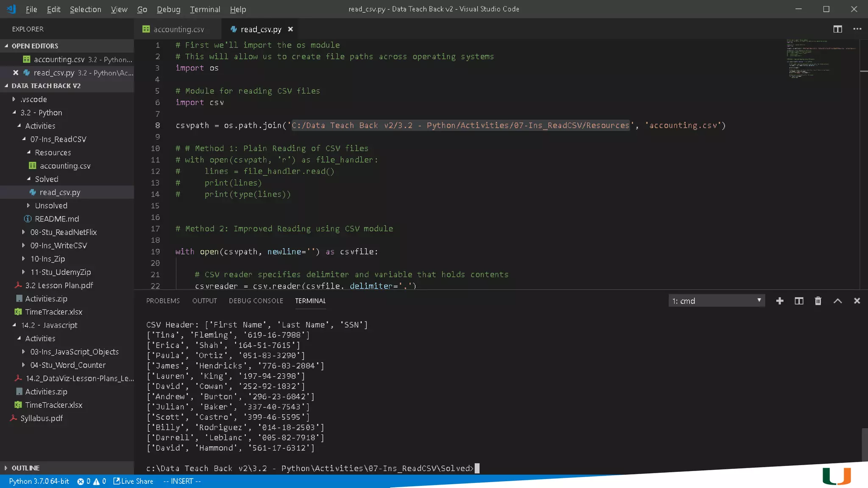Select Python 3.7.0 64-bit interpreter

(x=39, y=481)
